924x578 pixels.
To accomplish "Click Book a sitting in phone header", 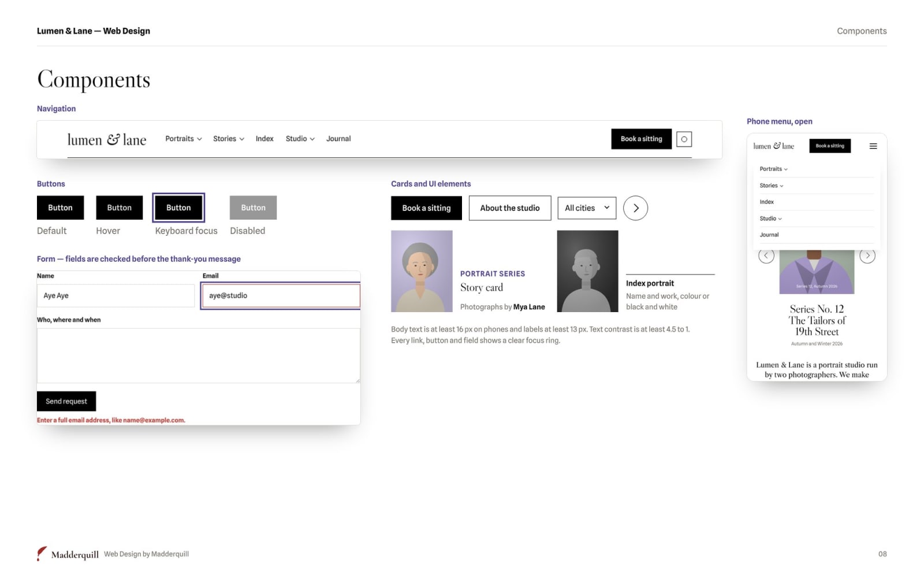I will [x=830, y=146].
